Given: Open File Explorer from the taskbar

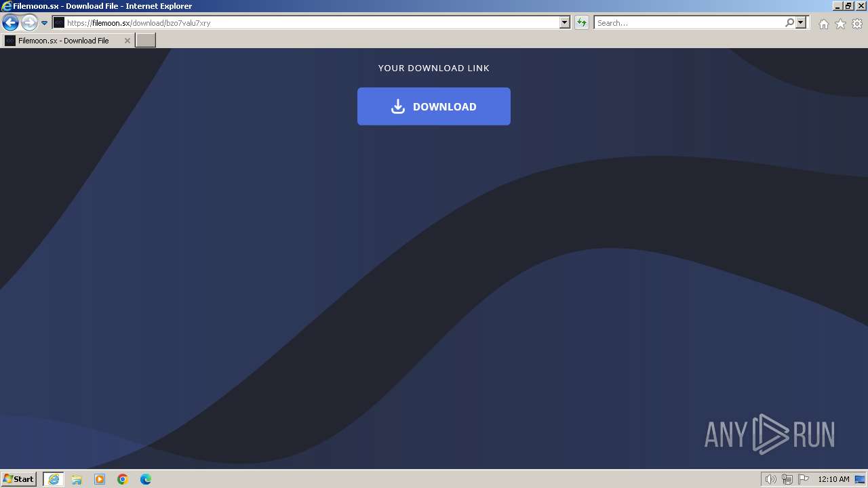Looking at the screenshot, I should 77,479.
